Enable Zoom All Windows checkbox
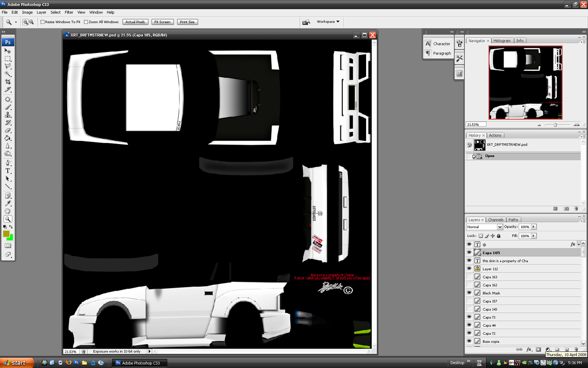 coord(86,22)
